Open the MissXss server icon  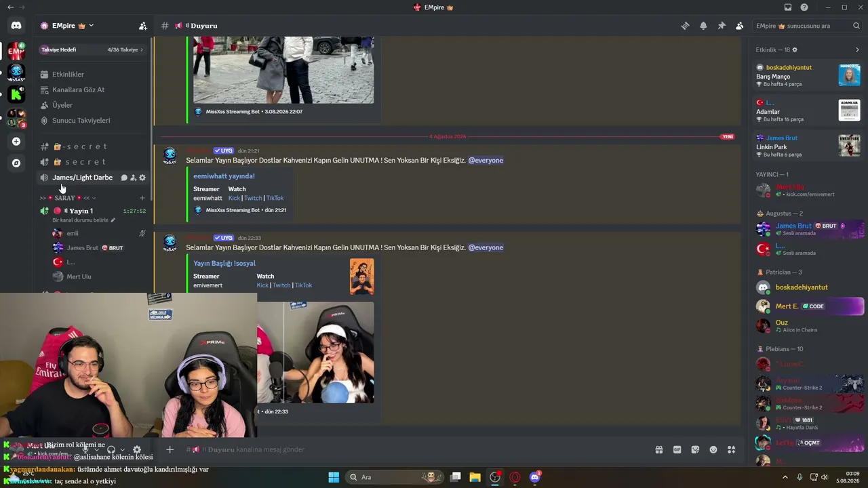16,72
